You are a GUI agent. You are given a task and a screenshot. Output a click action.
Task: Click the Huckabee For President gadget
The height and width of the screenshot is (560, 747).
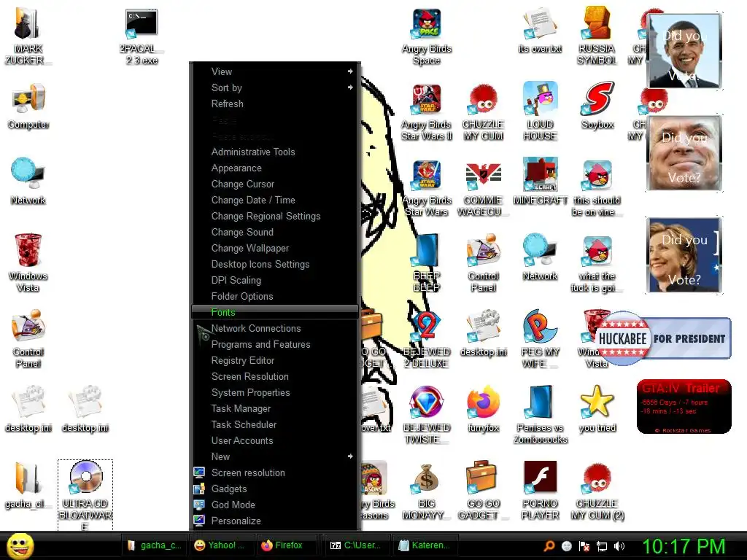[x=662, y=338]
